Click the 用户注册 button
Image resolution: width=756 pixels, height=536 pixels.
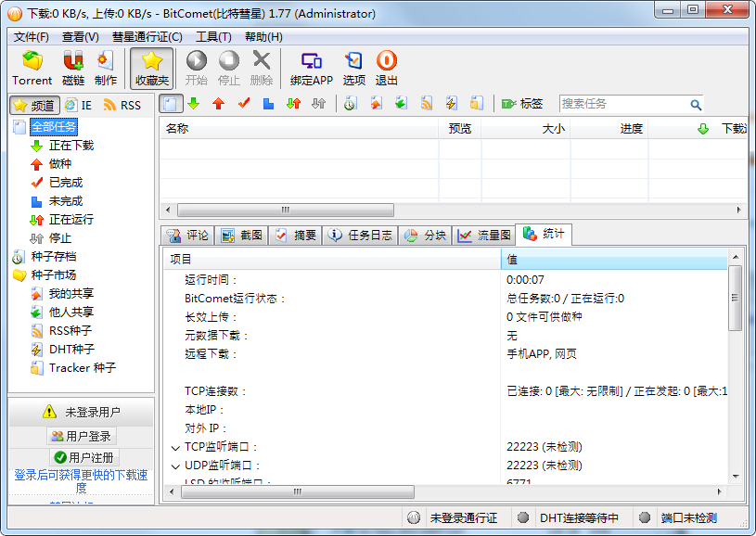pyautogui.click(x=83, y=457)
